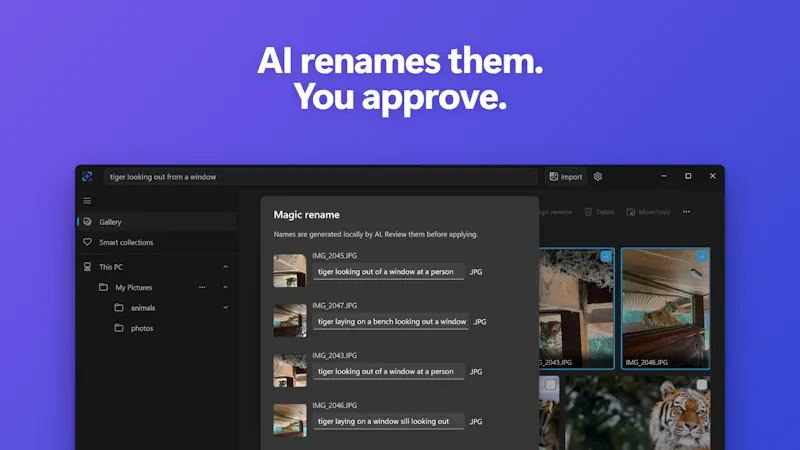This screenshot has width=800, height=450.
Task: Open settings gear icon
Action: (x=598, y=177)
